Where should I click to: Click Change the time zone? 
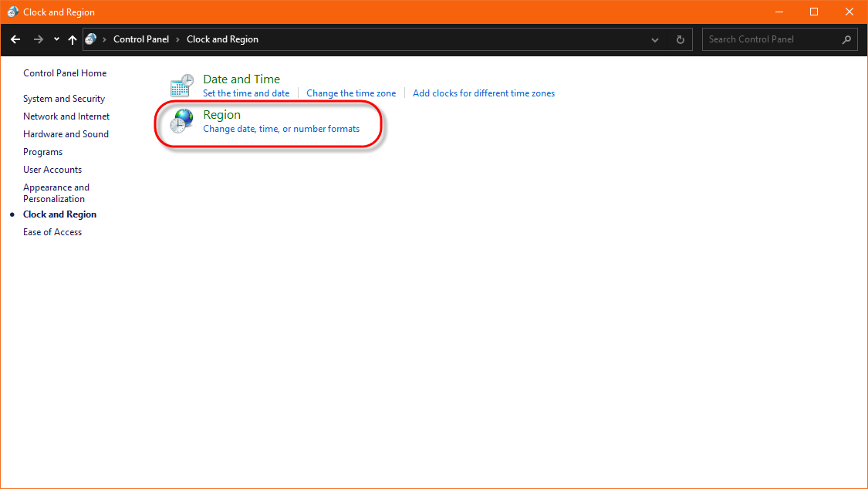click(351, 93)
